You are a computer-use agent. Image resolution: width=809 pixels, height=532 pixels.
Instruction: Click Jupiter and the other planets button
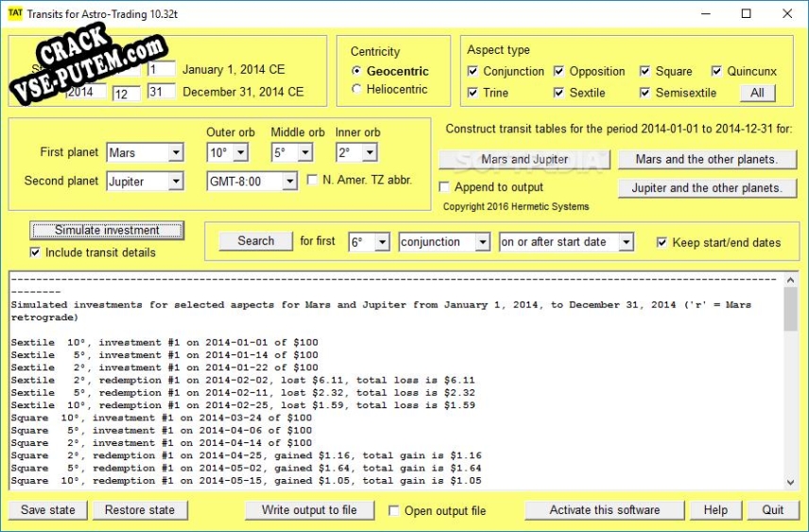click(x=707, y=188)
